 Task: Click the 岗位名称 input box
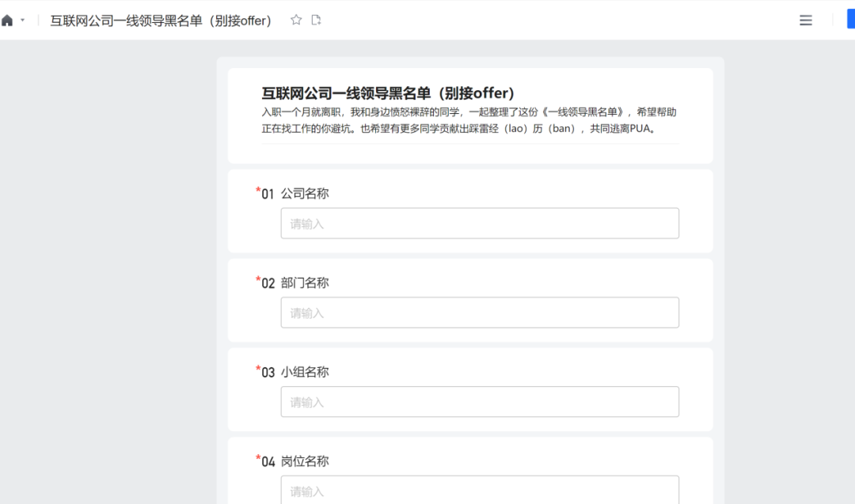pos(480,490)
